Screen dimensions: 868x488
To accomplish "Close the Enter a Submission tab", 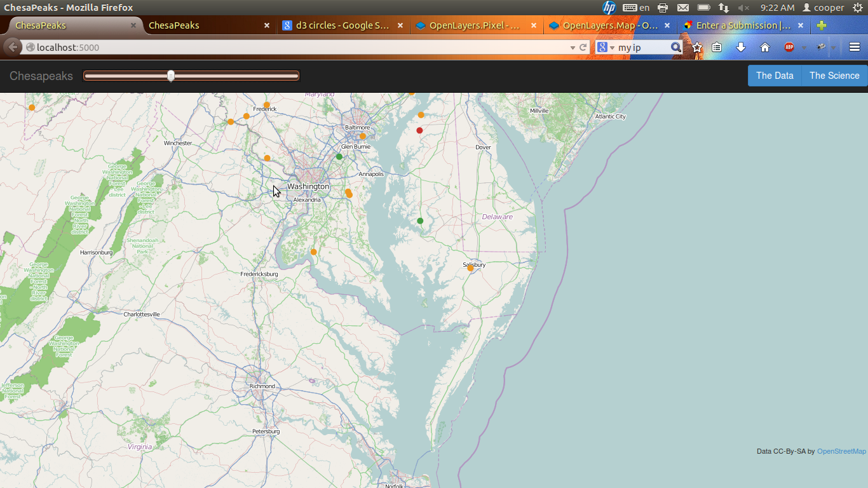I will tap(801, 25).
